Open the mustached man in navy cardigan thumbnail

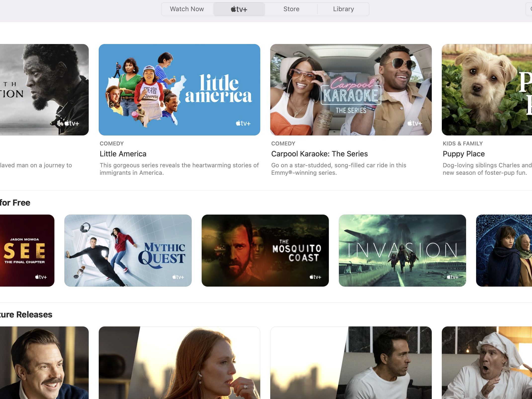(x=44, y=363)
